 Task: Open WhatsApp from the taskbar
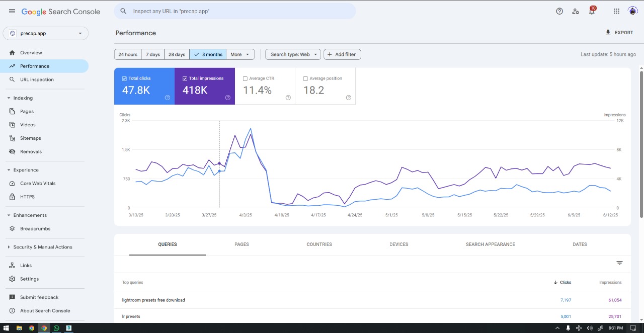pyautogui.click(x=56, y=328)
